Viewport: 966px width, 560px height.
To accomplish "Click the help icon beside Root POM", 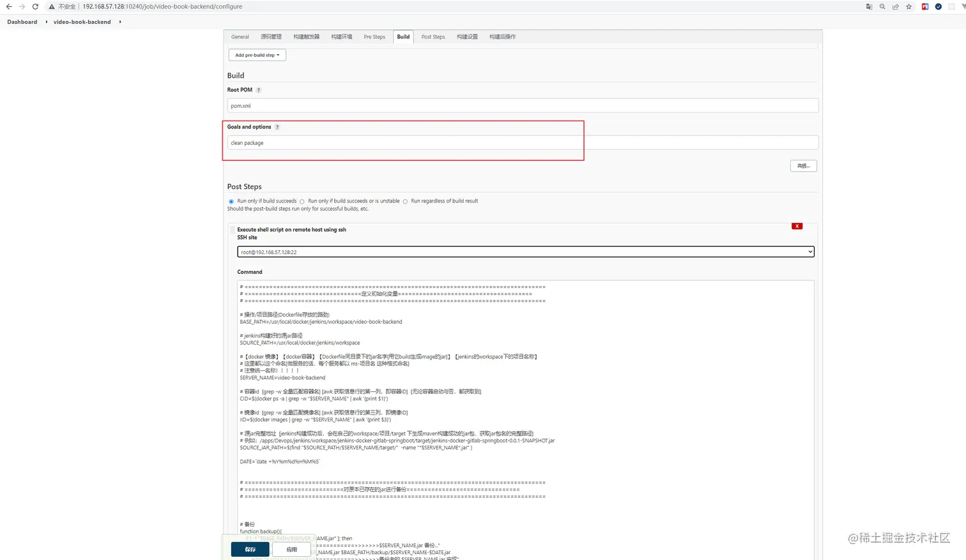I will pyautogui.click(x=258, y=90).
